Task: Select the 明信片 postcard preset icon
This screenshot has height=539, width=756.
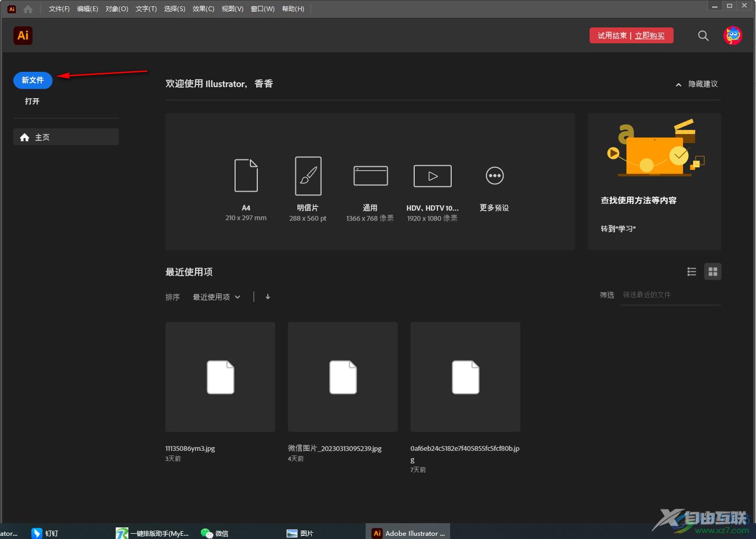Action: [308, 176]
